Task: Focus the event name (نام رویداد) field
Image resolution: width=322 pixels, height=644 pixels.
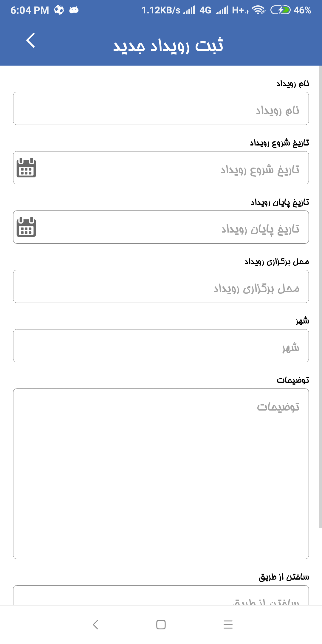Action: point(161,108)
